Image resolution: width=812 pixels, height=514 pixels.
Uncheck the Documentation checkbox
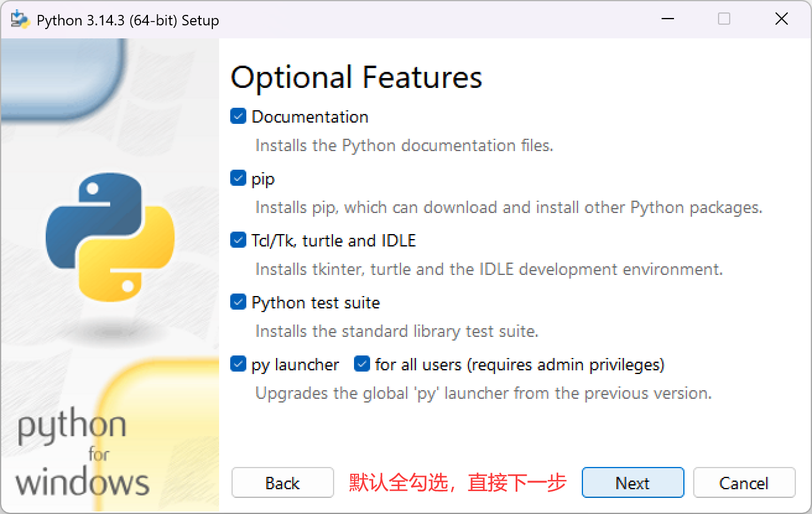click(238, 116)
